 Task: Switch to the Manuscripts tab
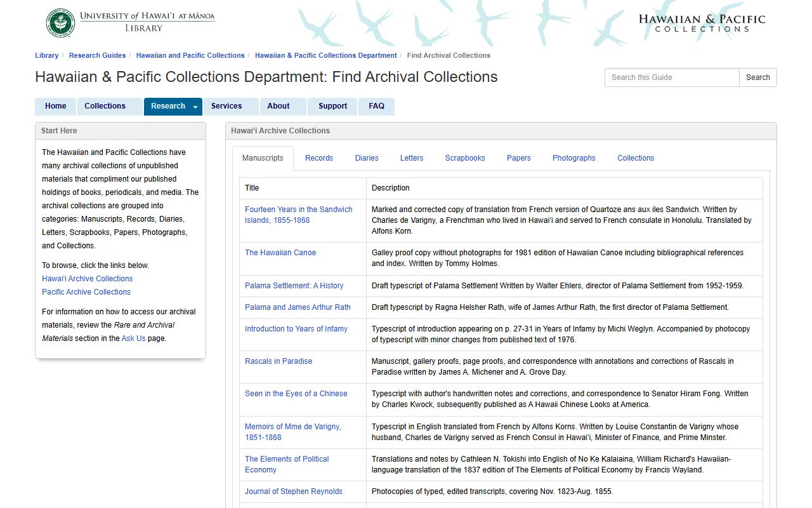pyautogui.click(x=263, y=158)
